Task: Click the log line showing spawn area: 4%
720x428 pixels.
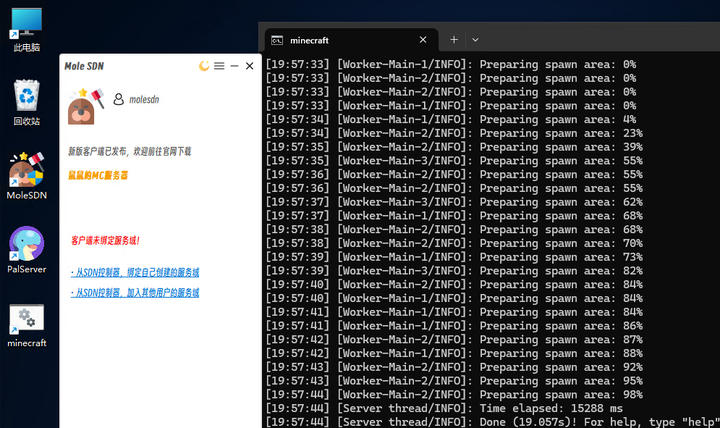Action: pyautogui.click(x=450, y=119)
